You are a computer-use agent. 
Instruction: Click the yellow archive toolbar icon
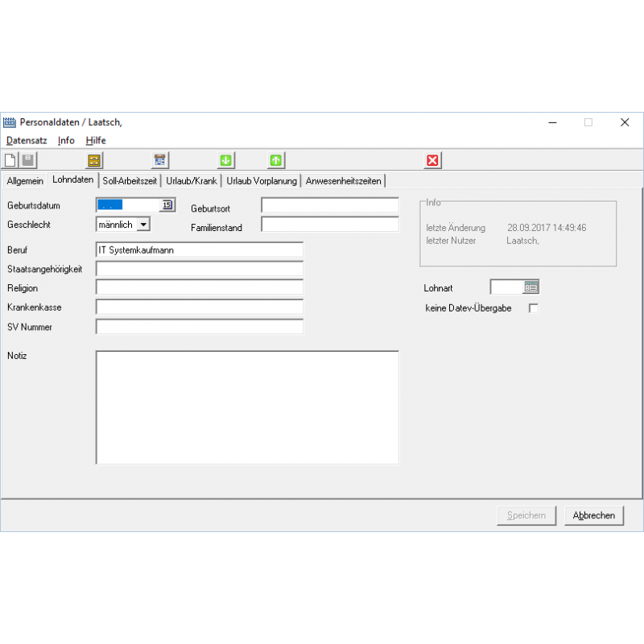[94, 160]
